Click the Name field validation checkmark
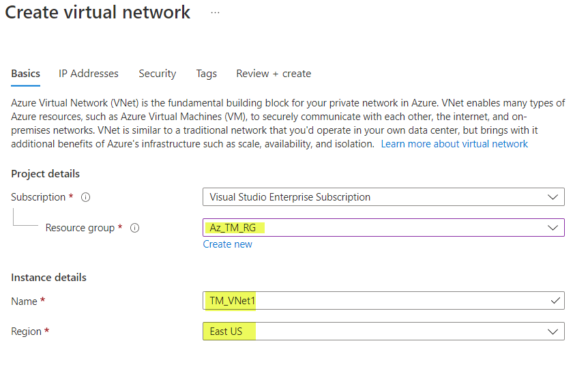This screenshot has height=367, width=588. [555, 300]
